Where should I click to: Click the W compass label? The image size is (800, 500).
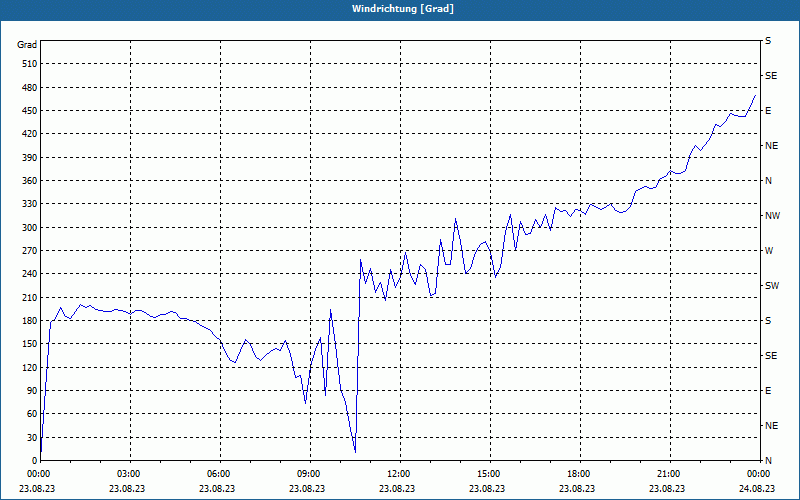[769, 251]
